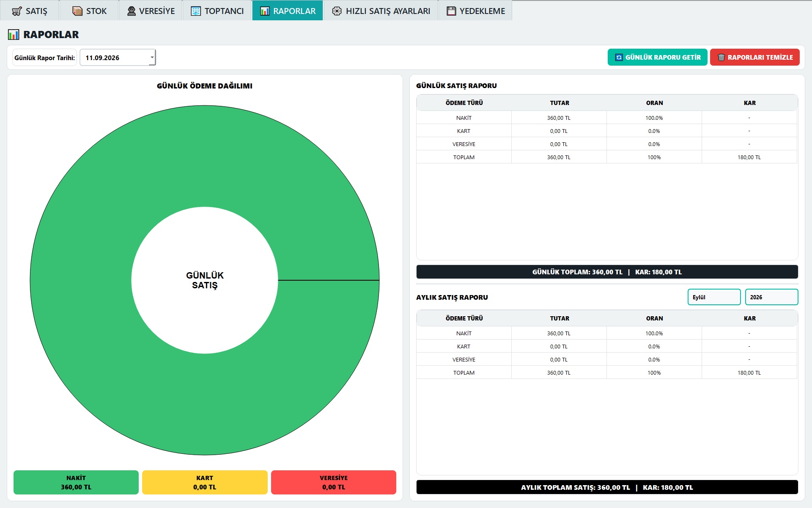
Task: Open the date dropdown arrow for 11.09.2026
Action: click(x=152, y=57)
